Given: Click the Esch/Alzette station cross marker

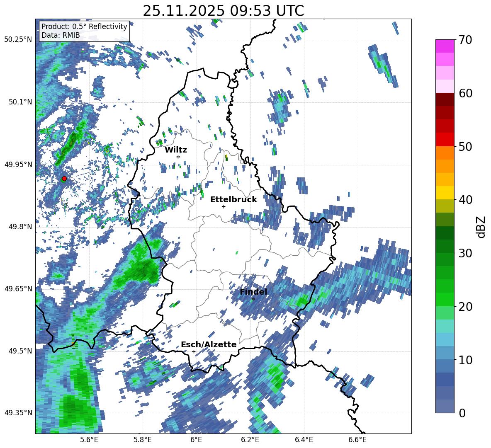Looking at the screenshot, I should (x=194, y=351).
